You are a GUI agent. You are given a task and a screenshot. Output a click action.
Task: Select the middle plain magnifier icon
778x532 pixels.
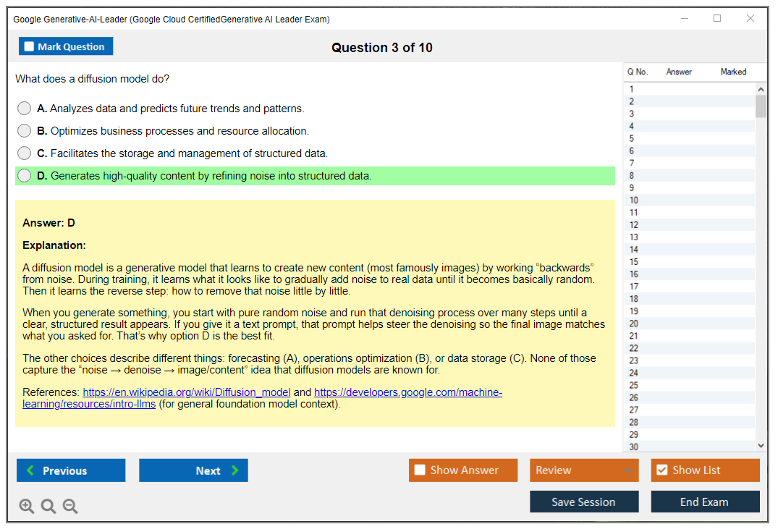pos(48,506)
